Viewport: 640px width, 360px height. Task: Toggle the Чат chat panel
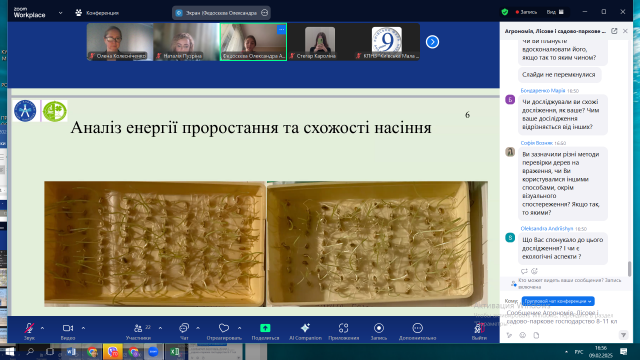(x=184, y=331)
